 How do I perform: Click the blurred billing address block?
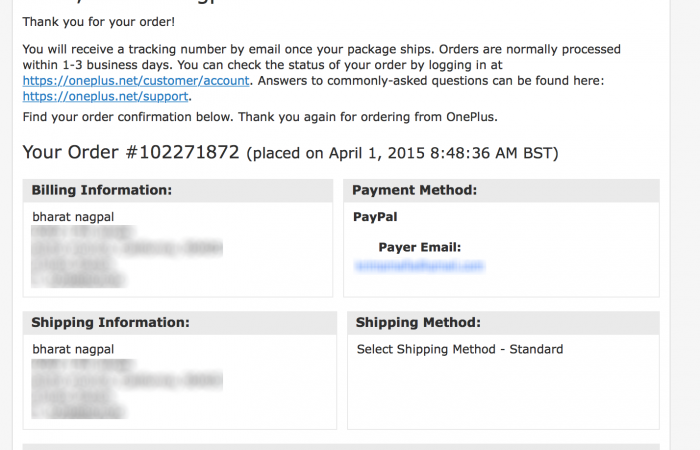pos(125,258)
